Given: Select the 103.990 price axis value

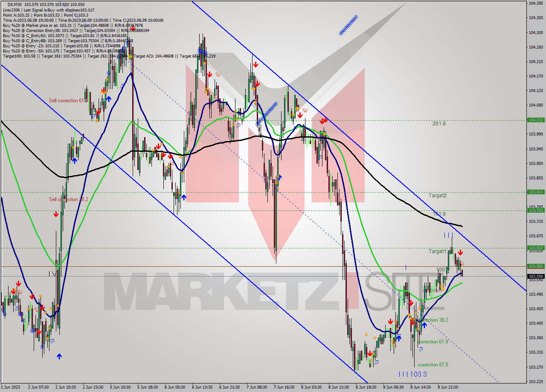Looking at the screenshot, I should click(x=536, y=134).
